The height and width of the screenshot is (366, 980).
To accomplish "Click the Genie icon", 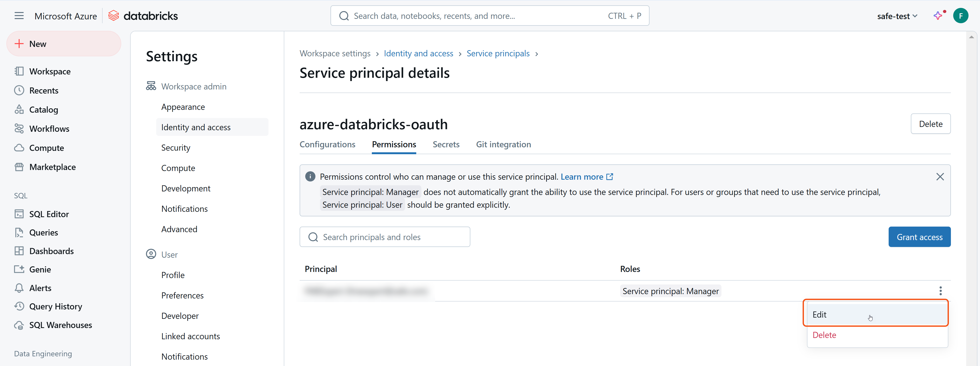I will (19, 269).
